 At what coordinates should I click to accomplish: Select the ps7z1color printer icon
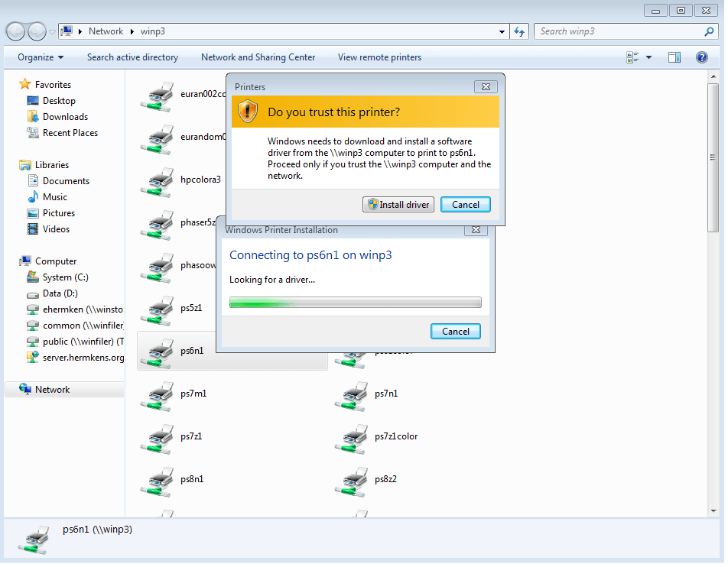(x=352, y=439)
